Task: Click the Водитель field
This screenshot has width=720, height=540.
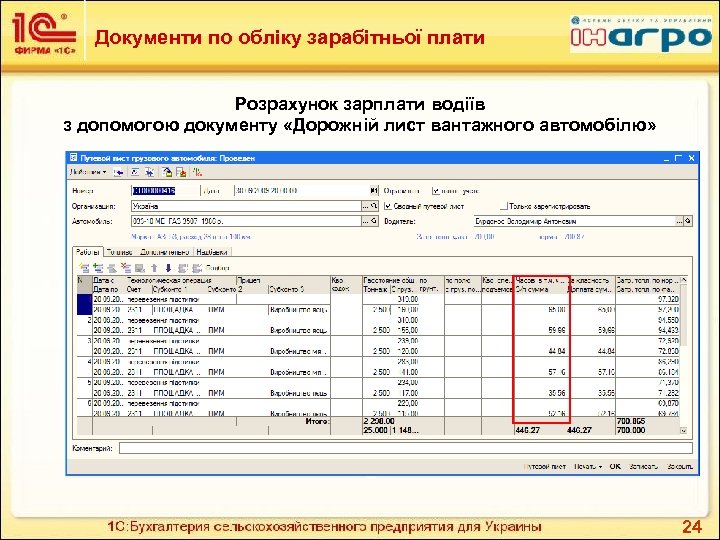Action: tap(574, 221)
